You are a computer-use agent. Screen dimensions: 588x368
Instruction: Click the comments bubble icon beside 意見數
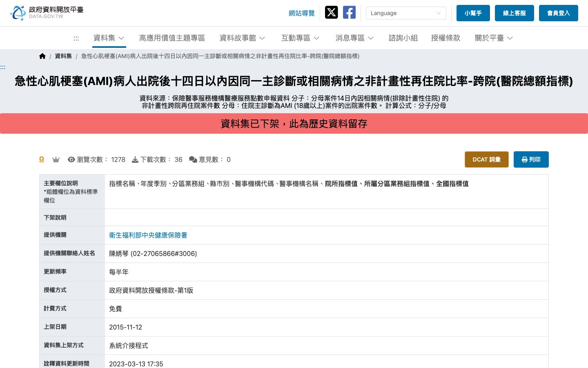pyautogui.click(x=193, y=159)
